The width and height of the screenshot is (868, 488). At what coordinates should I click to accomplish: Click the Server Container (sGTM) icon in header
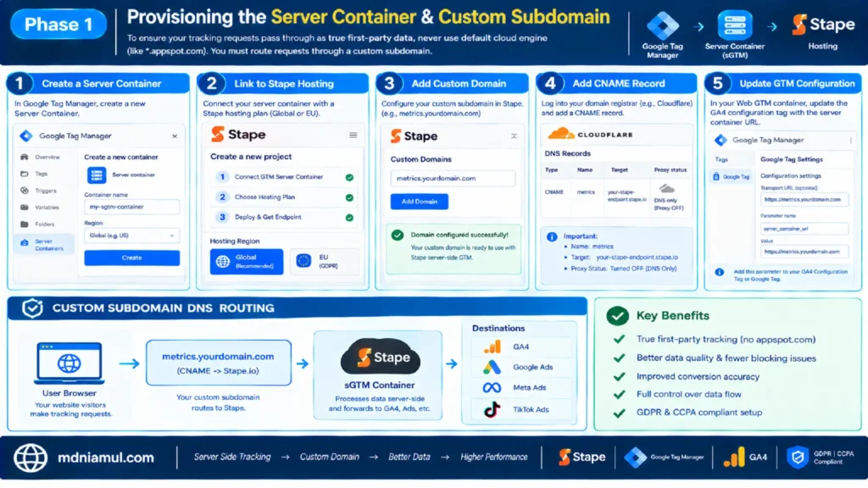(x=734, y=25)
